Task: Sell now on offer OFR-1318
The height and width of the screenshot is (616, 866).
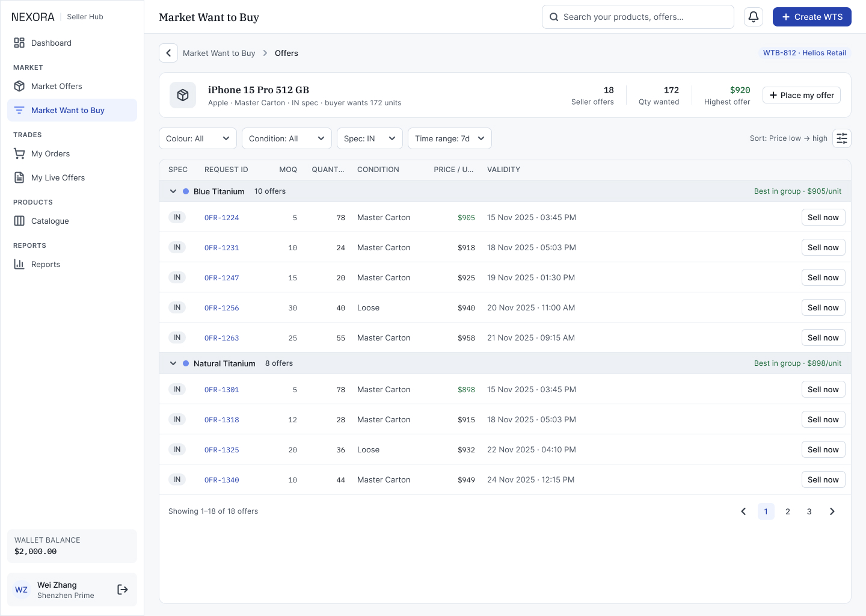Action: (x=823, y=419)
